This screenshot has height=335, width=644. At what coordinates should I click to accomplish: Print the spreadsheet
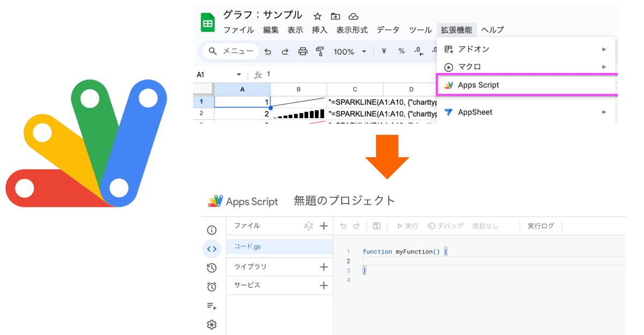[303, 51]
